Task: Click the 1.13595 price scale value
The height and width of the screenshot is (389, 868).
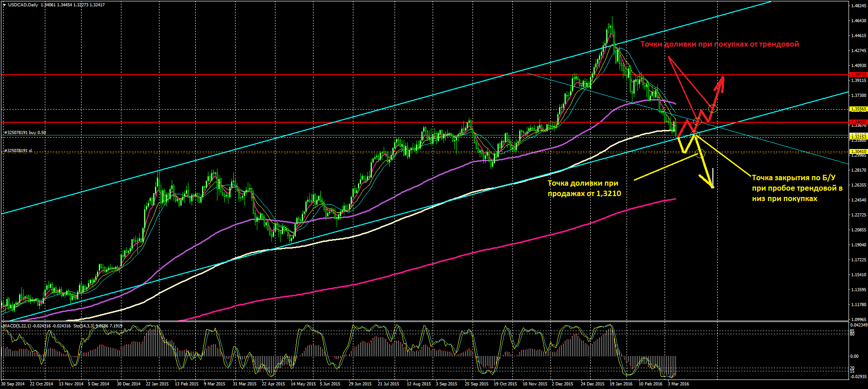Action: point(858,290)
